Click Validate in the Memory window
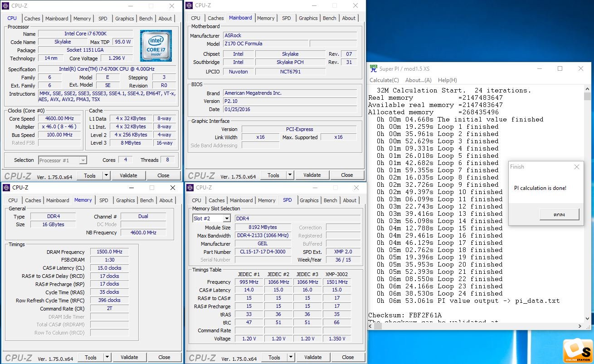Screen dimensions: 594x364 click(129, 357)
